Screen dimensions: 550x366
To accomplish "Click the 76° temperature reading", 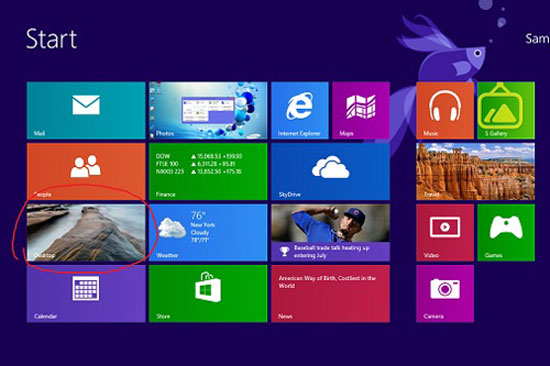I will (x=198, y=215).
